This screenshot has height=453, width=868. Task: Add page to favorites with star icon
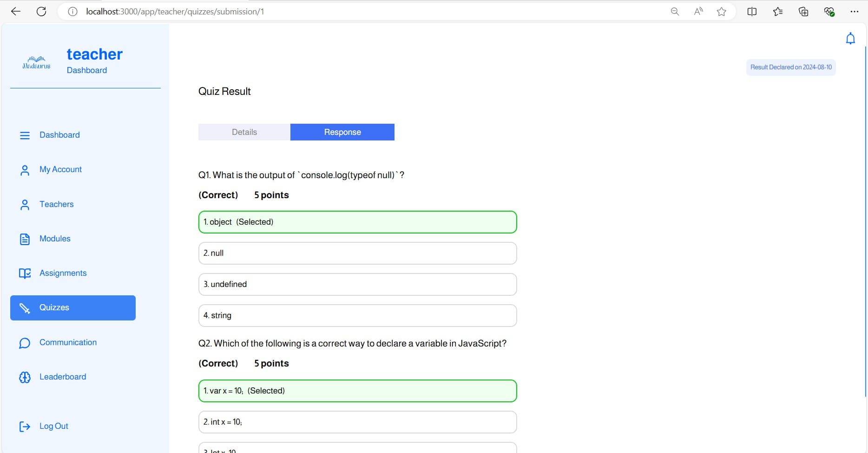pyautogui.click(x=721, y=12)
